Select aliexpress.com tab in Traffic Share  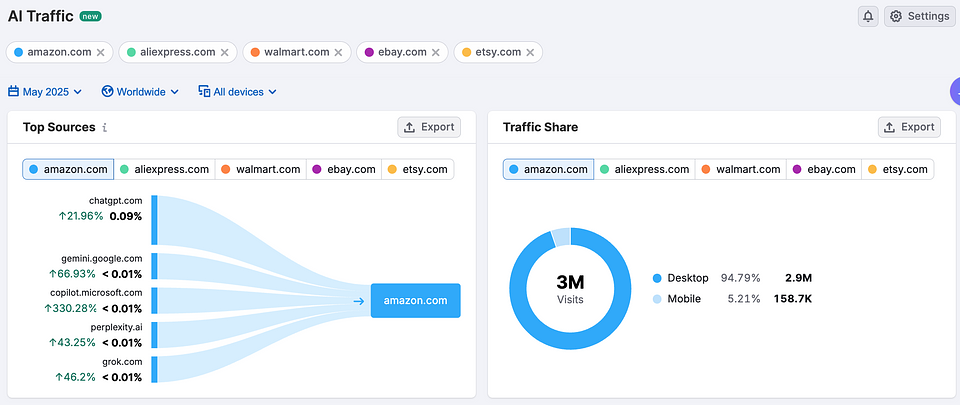pos(645,169)
